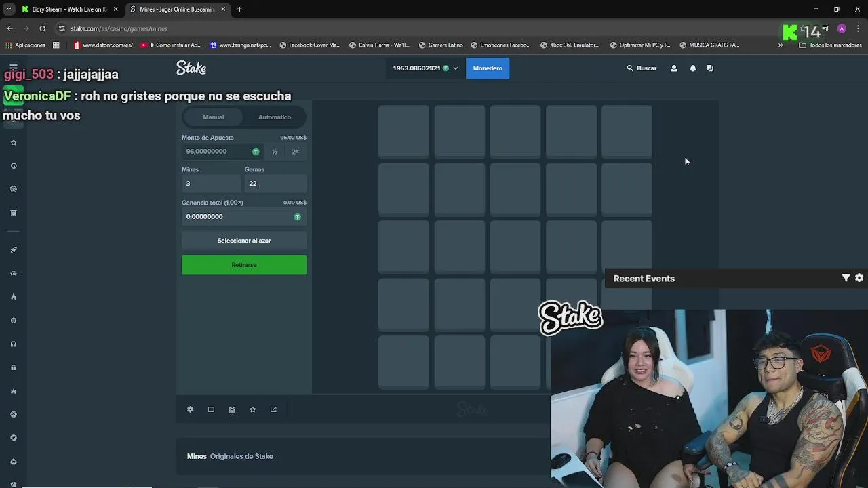Open Todos los marcadores folder

pyautogui.click(x=831, y=45)
